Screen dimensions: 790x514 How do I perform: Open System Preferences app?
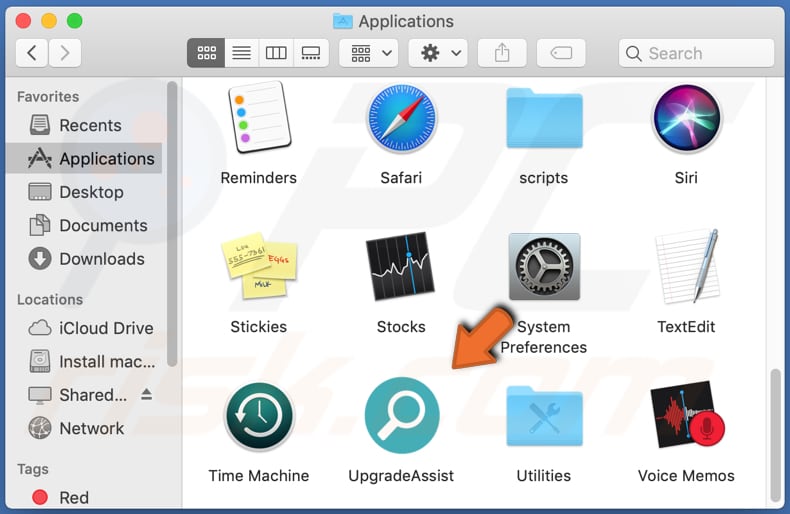[544, 267]
